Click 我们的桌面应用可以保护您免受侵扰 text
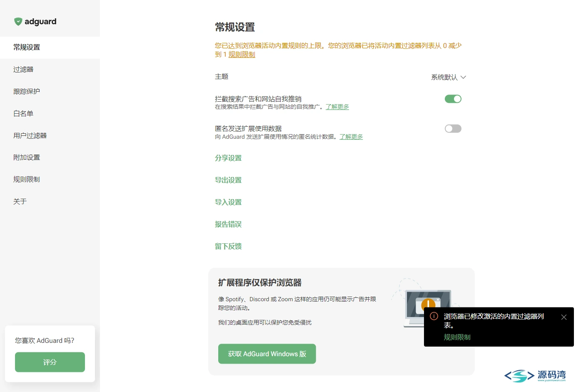Screen dimensions: 576x392 tap(265, 323)
